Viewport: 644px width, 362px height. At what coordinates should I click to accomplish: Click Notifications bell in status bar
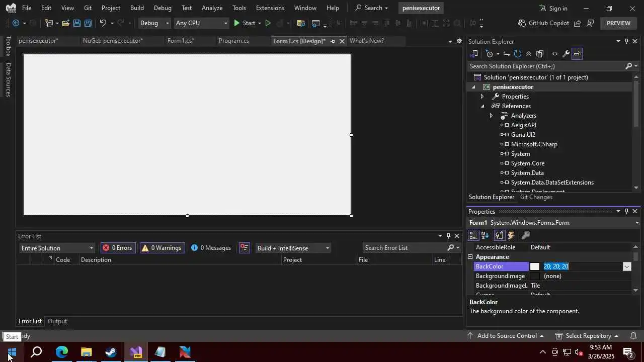click(x=633, y=336)
